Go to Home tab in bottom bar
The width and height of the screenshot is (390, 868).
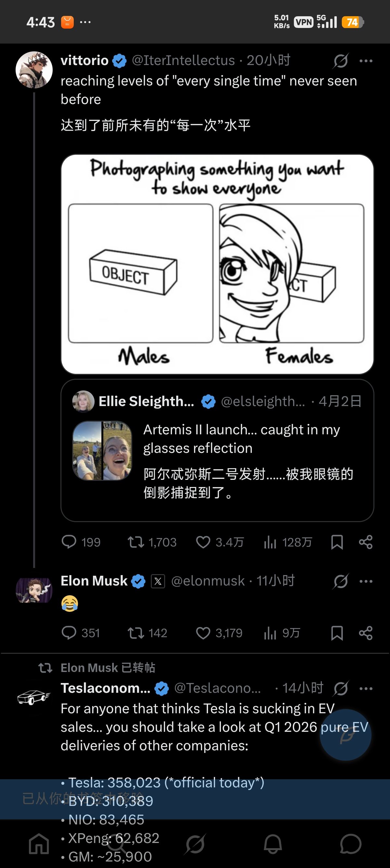click(39, 844)
